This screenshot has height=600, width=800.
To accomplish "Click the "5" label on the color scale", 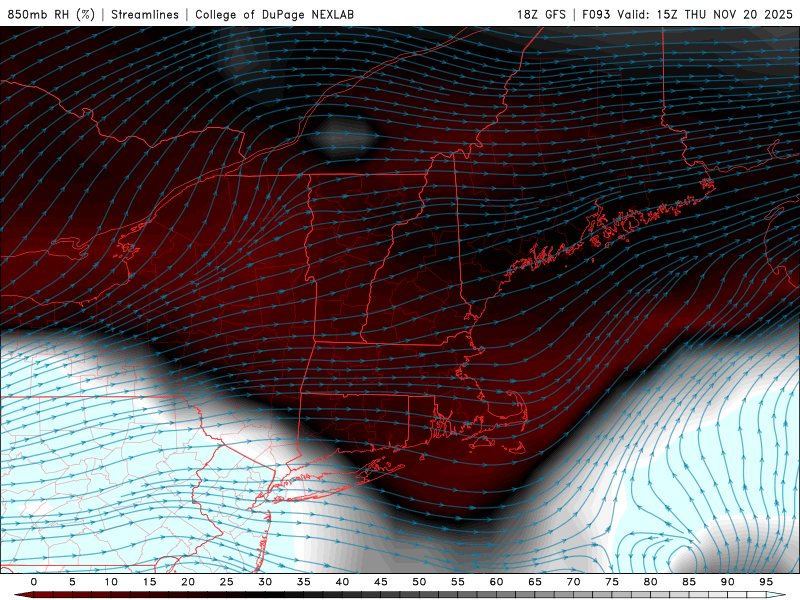I will tap(72, 582).
